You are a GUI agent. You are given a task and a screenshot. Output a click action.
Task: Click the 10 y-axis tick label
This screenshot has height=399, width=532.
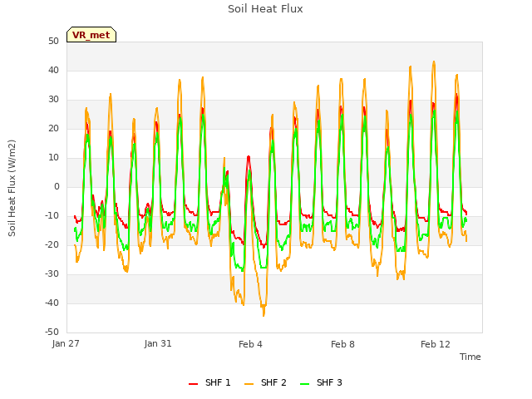(x=53, y=157)
